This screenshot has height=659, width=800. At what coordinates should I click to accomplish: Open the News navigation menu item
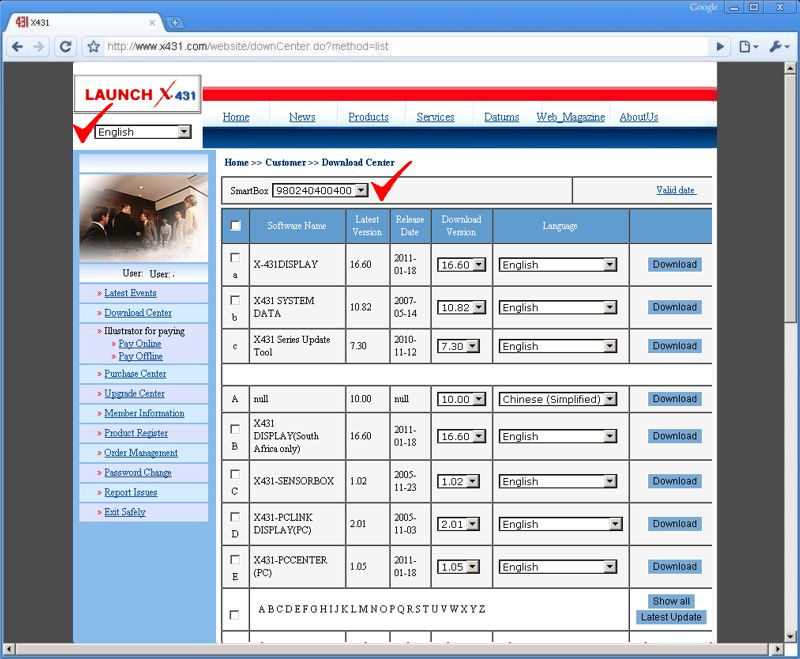point(302,117)
